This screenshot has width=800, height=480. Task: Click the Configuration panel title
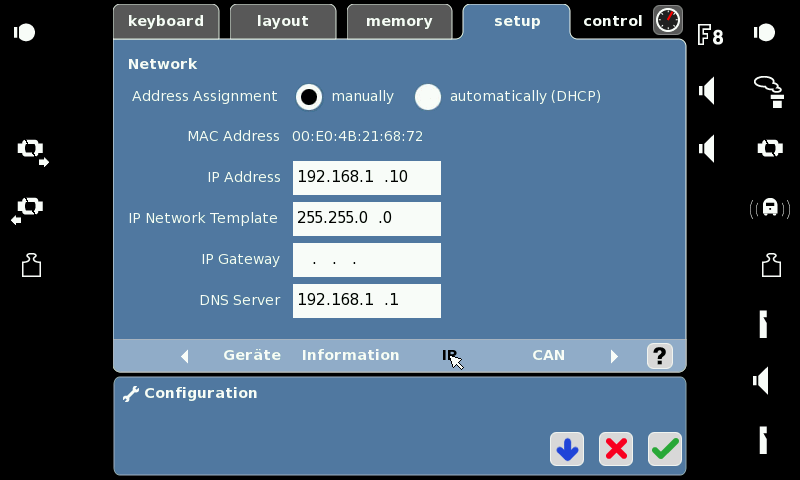[201, 393]
